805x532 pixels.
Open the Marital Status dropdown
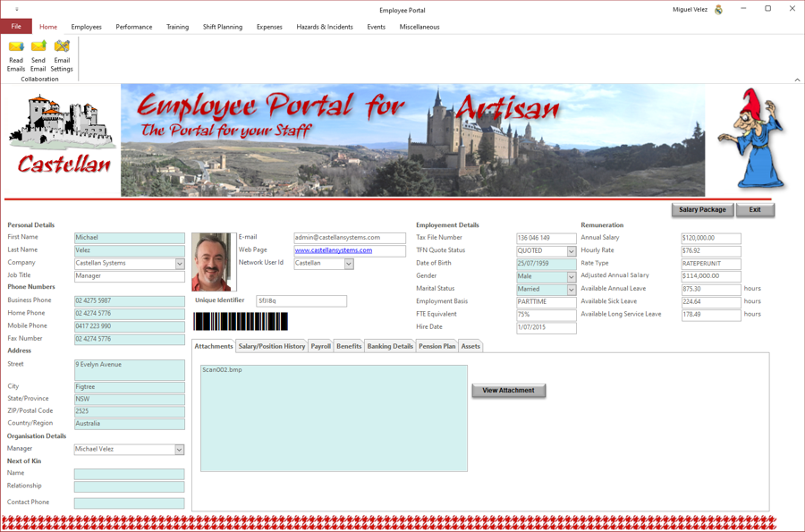pos(571,290)
